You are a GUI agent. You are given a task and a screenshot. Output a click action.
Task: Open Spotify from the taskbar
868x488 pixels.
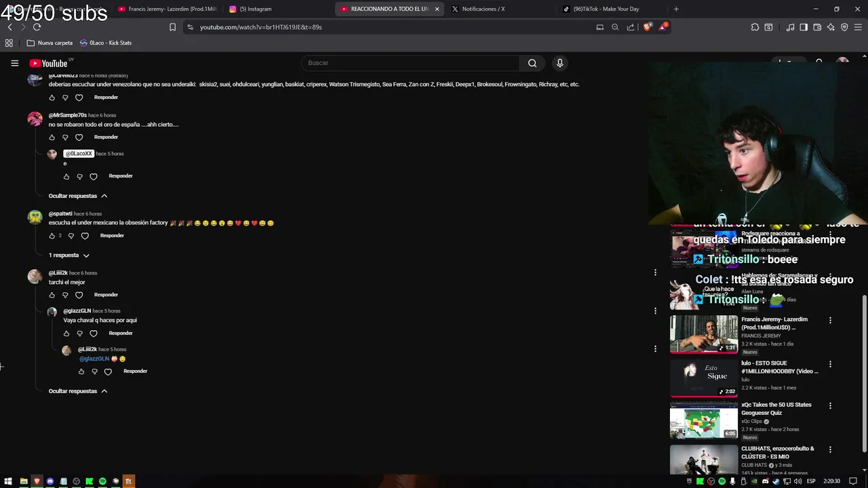tap(102, 481)
